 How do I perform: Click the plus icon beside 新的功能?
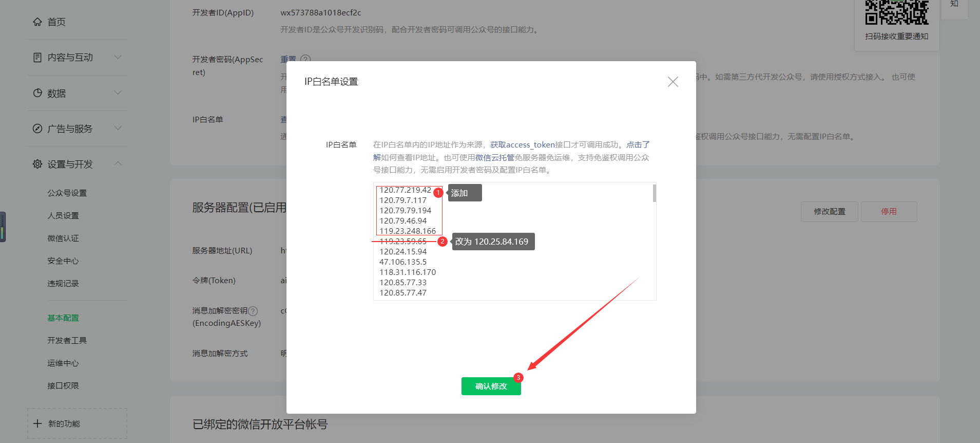[37, 423]
